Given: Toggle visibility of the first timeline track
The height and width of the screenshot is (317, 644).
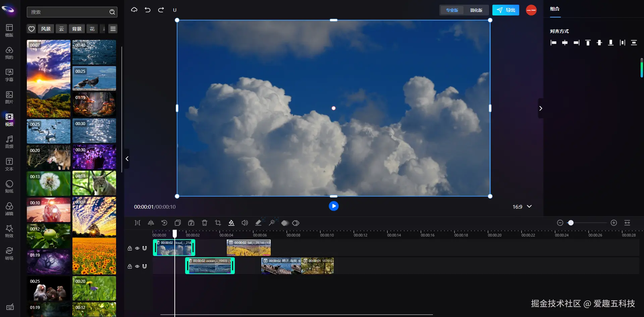Looking at the screenshot, I should tap(137, 248).
